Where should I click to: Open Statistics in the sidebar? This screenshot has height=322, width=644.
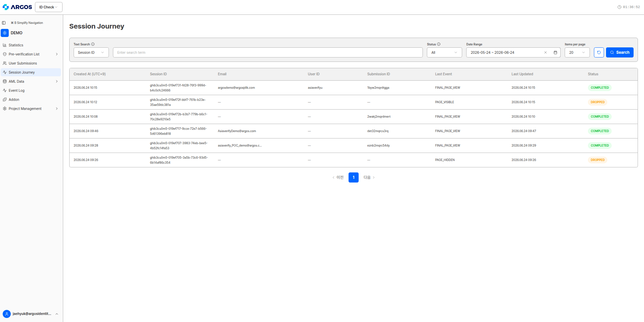coord(31,45)
